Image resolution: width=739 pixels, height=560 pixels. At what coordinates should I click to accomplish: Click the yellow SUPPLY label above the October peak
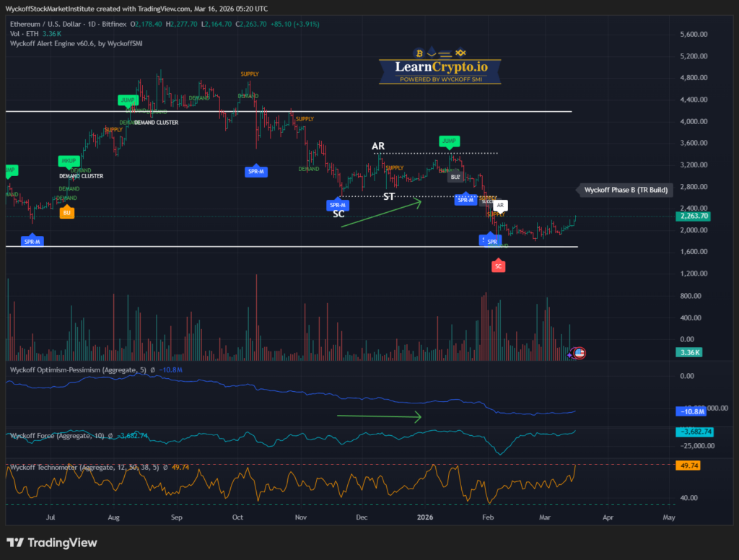248,73
